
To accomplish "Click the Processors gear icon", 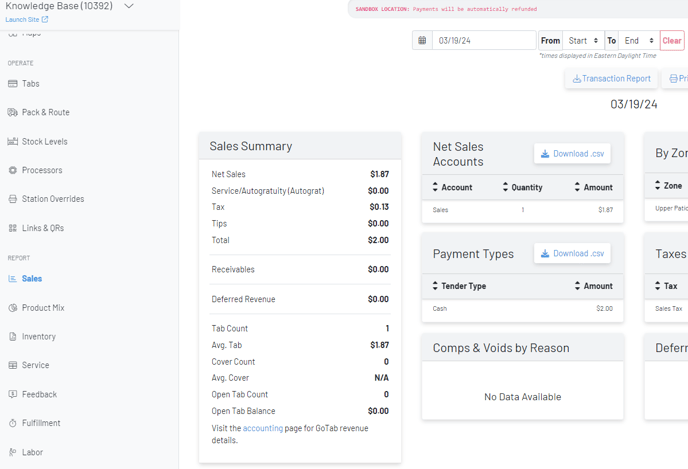I will (13, 171).
